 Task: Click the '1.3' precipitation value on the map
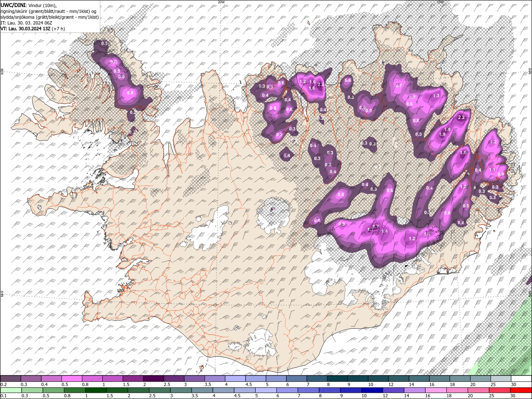pyautogui.click(x=436, y=96)
